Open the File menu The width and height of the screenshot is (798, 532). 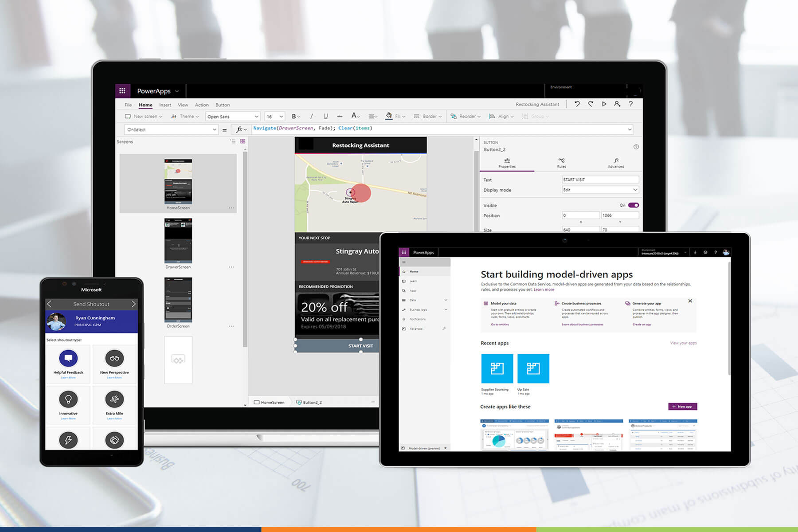(128, 105)
